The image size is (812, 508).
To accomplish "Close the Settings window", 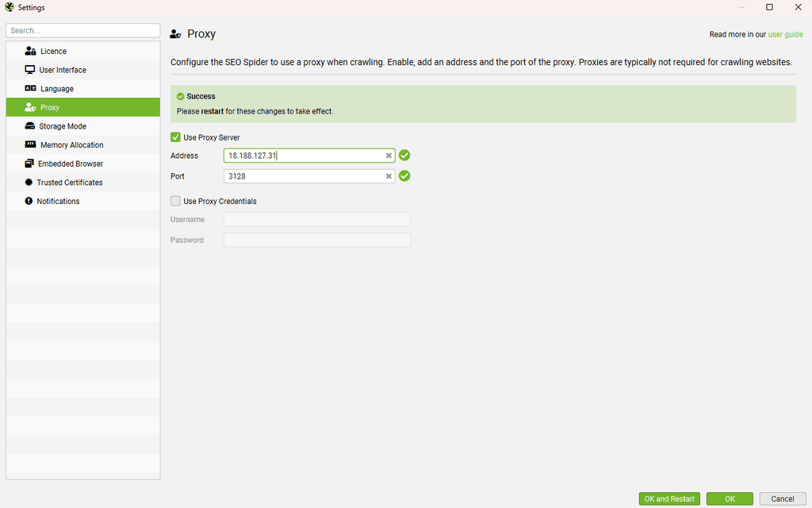I will click(x=798, y=7).
